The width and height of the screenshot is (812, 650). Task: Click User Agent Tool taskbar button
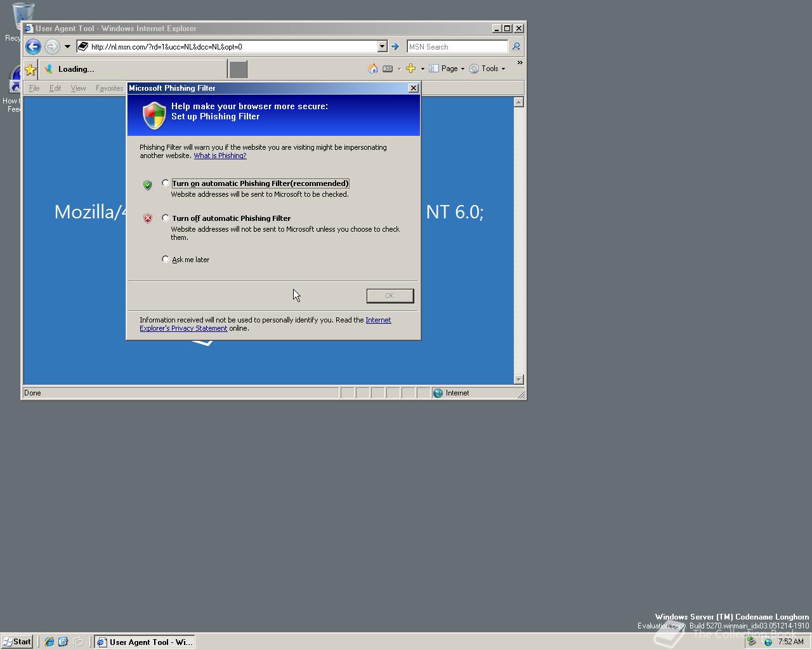click(x=145, y=642)
